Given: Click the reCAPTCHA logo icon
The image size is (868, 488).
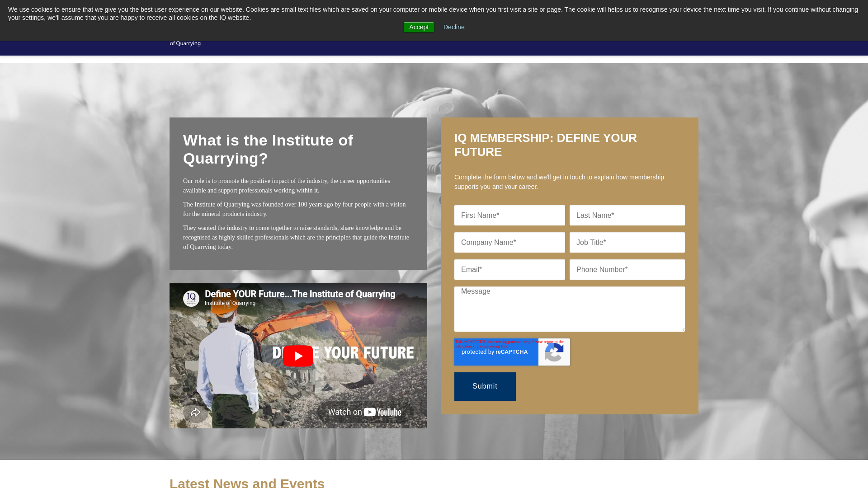Looking at the screenshot, I should (554, 352).
